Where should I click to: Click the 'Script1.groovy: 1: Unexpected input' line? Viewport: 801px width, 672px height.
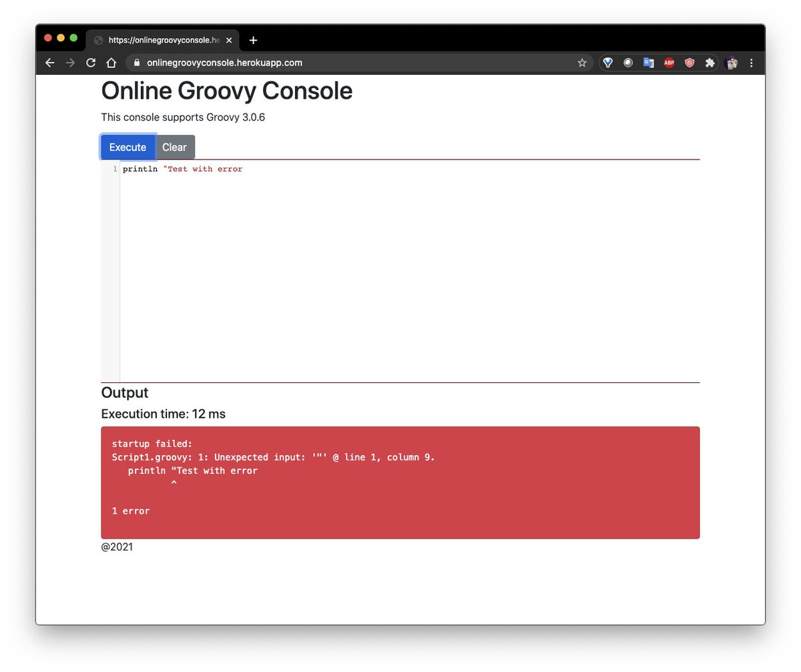[x=274, y=457]
